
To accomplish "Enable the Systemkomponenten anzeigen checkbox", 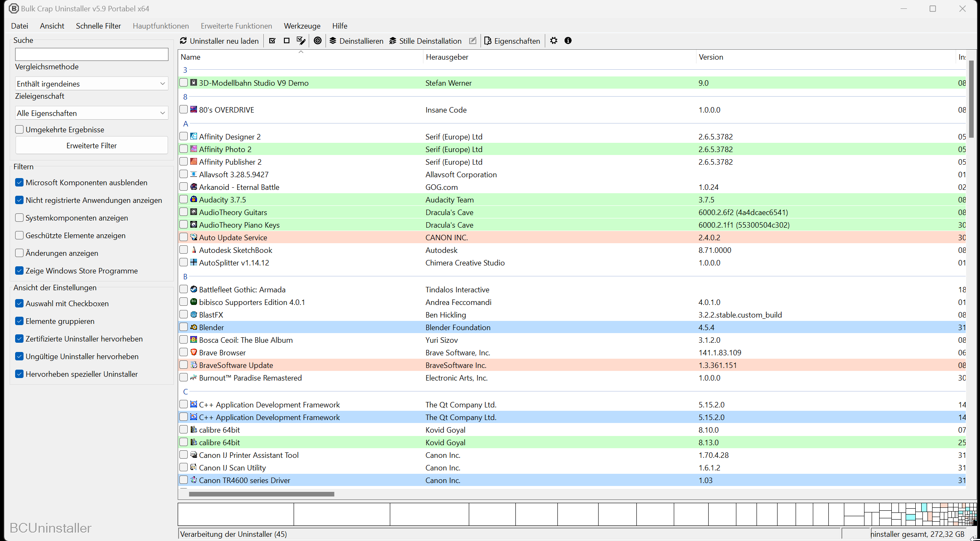I will pyautogui.click(x=19, y=218).
